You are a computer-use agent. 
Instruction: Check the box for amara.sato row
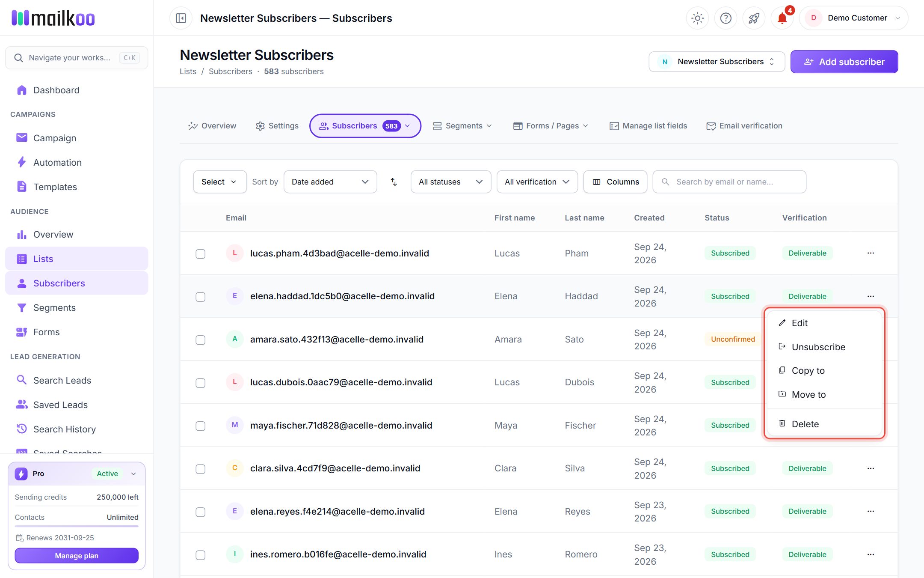point(200,340)
